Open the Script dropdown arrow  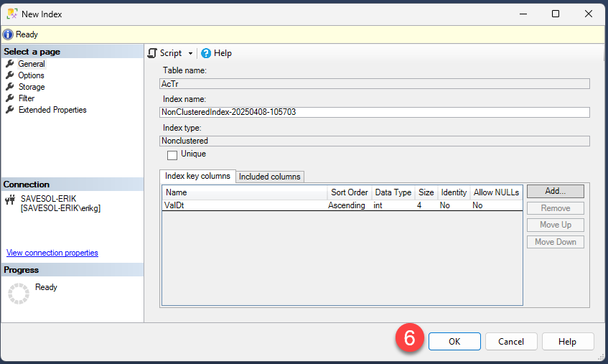tap(190, 53)
